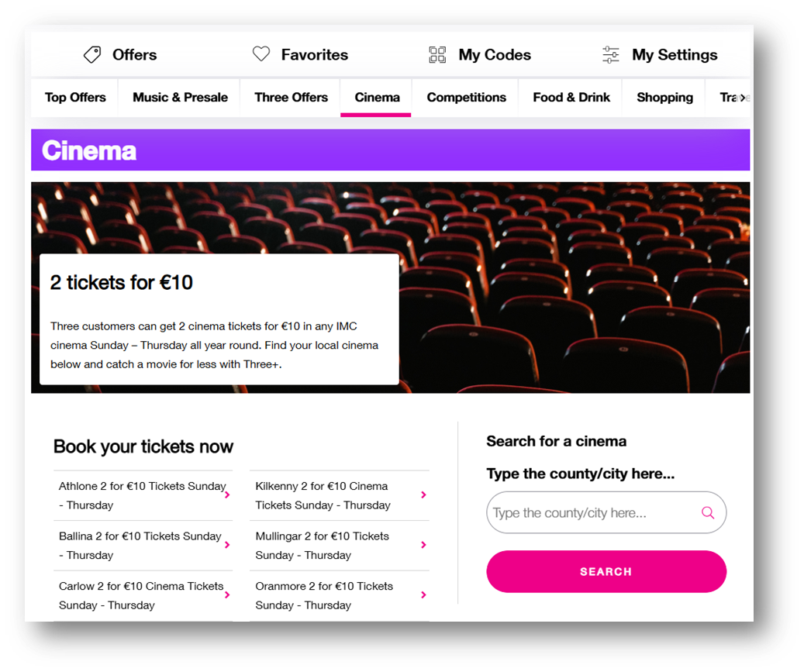
Task: Click the My Codes QR icon
Action: pyautogui.click(x=437, y=54)
